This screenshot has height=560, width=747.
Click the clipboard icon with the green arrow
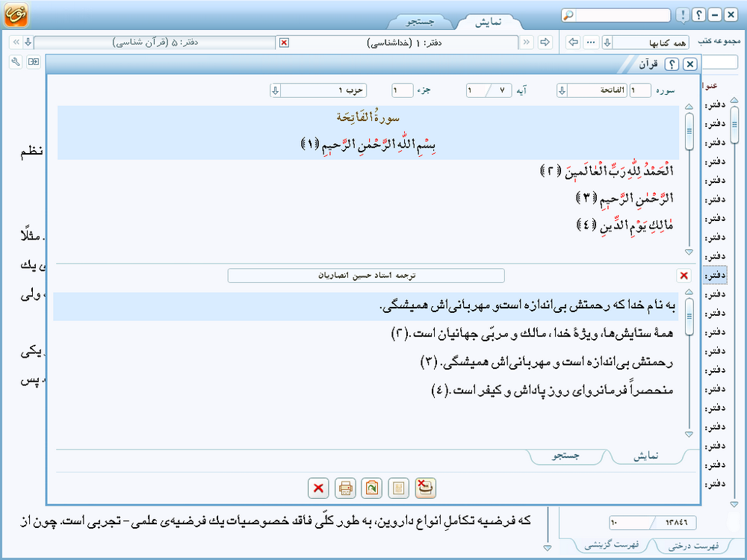coord(371,488)
